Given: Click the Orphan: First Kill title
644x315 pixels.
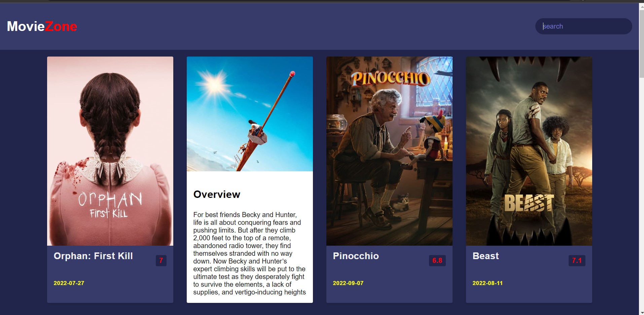Looking at the screenshot, I should tap(93, 256).
